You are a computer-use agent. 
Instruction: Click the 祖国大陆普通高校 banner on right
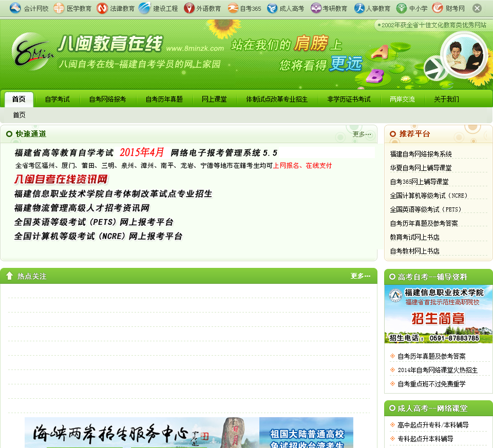pyautogui.click(x=306, y=433)
